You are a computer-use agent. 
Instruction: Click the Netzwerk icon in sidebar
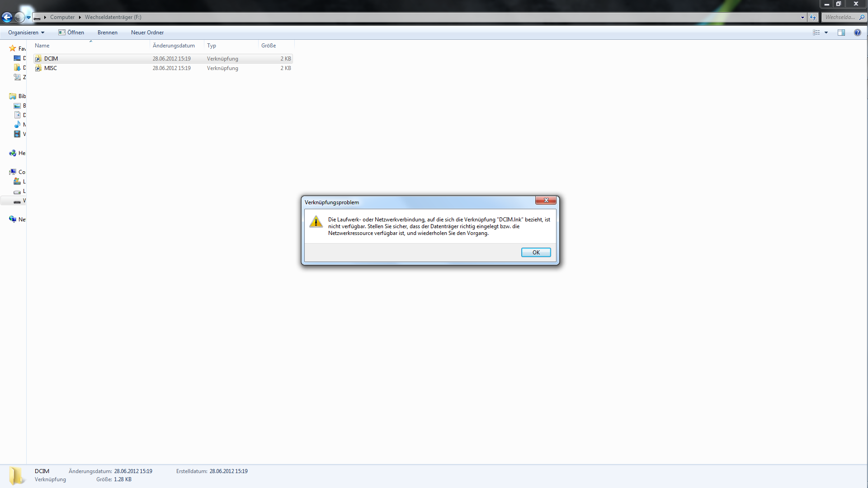pos(13,219)
